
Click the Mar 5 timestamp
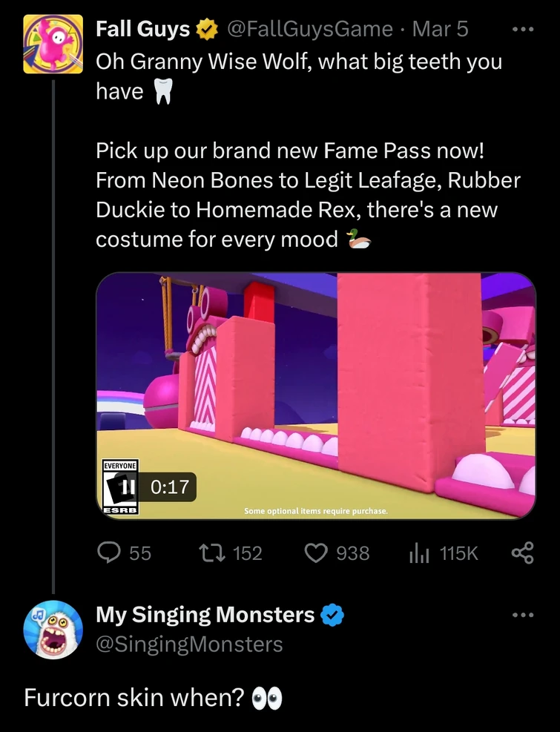tap(441, 30)
